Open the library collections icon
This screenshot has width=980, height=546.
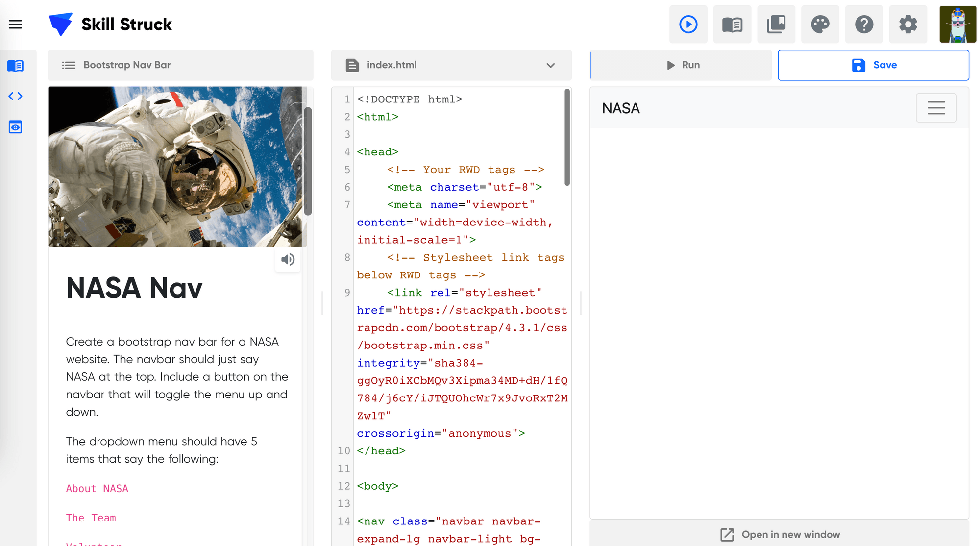click(x=776, y=24)
